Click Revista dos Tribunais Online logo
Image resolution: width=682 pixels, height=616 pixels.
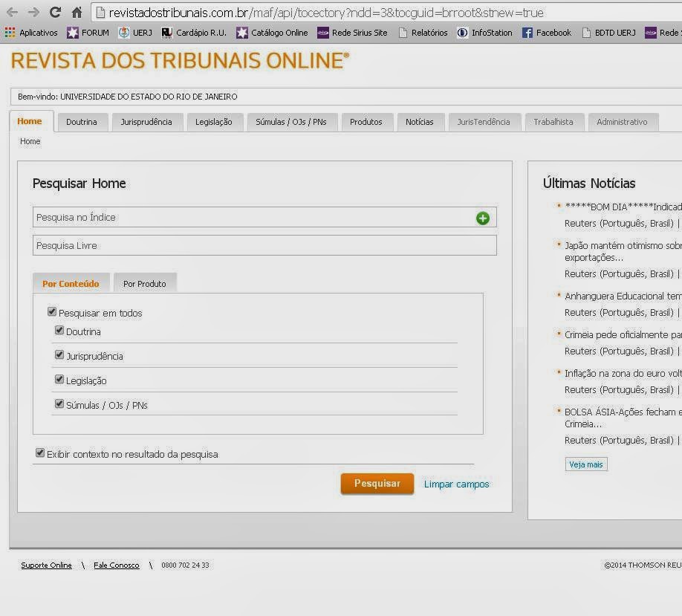pos(180,60)
